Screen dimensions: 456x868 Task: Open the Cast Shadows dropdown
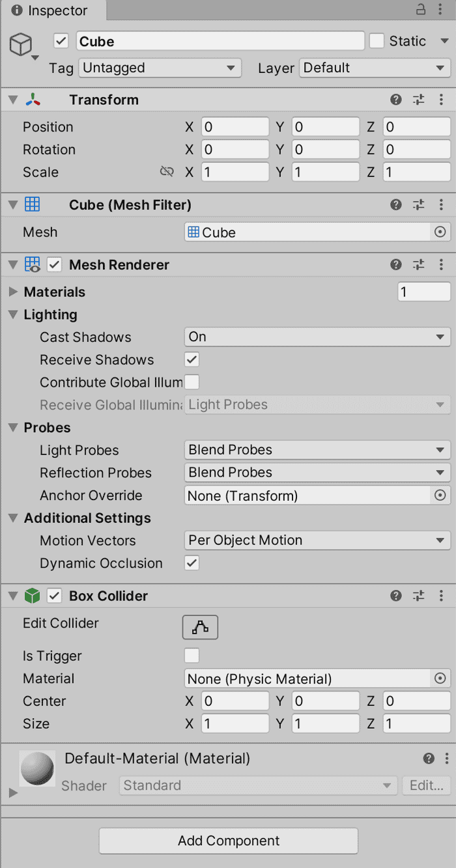click(x=317, y=337)
